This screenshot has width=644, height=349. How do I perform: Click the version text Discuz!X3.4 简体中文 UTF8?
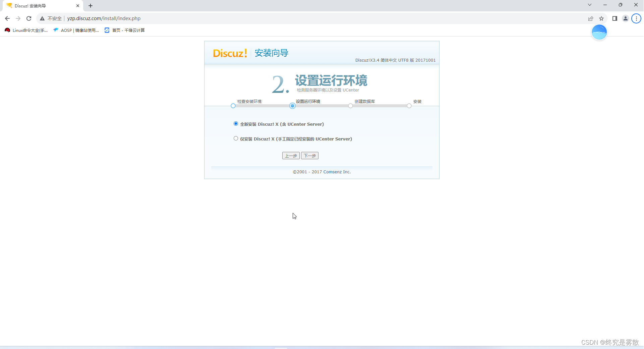pos(396,60)
